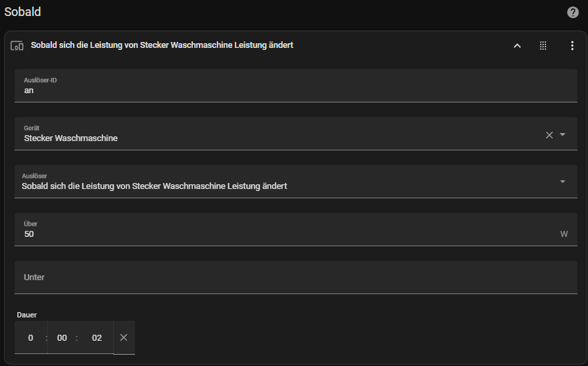Open the Auslöser dropdown arrow
This screenshot has height=366, width=588.
point(563,182)
